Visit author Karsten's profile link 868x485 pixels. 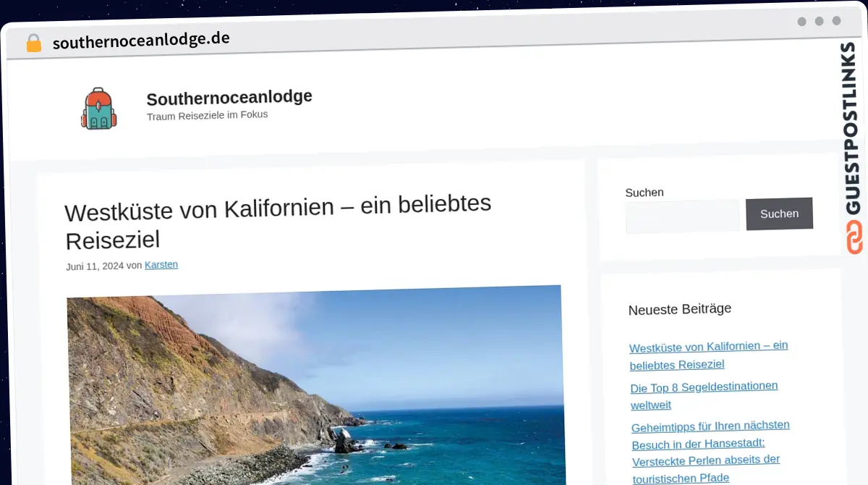click(161, 265)
